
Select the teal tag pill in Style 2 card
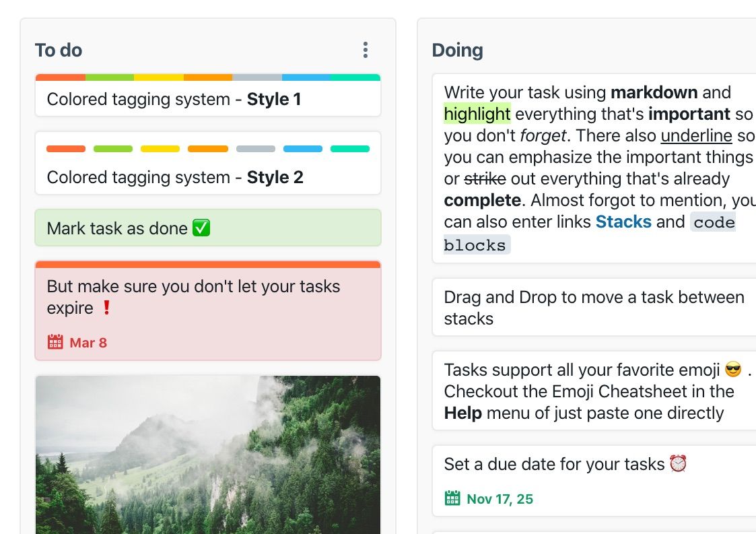click(350, 149)
